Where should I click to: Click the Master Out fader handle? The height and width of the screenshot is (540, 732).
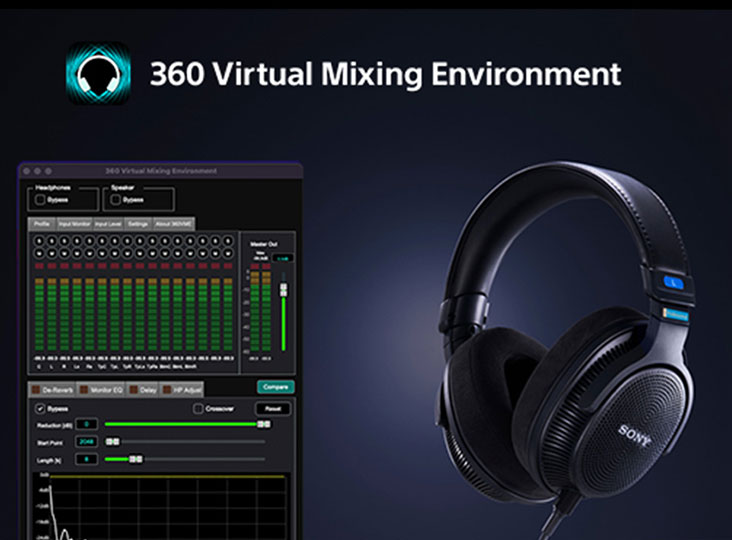(x=283, y=290)
